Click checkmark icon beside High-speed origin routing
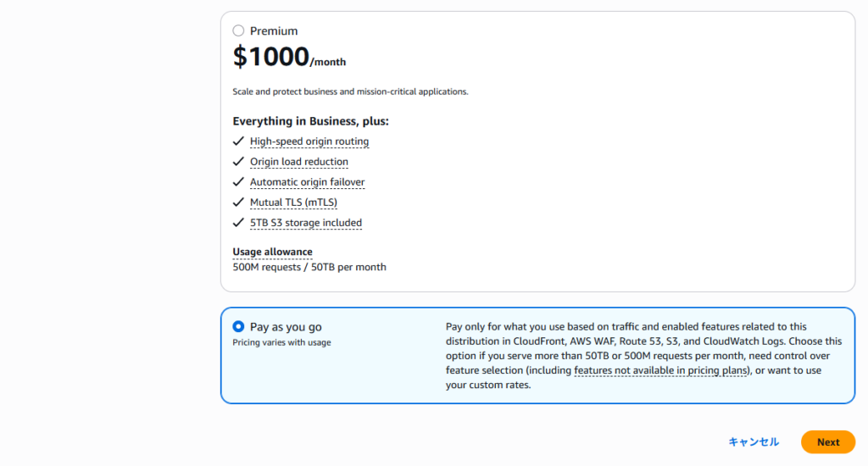 (x=238, y=141)
